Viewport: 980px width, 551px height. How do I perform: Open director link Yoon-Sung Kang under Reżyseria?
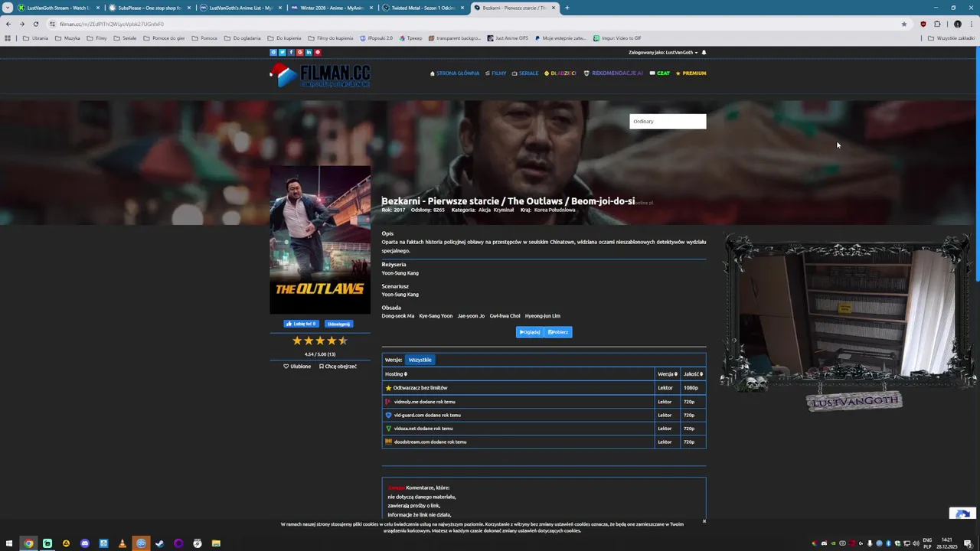coord(400,273)
